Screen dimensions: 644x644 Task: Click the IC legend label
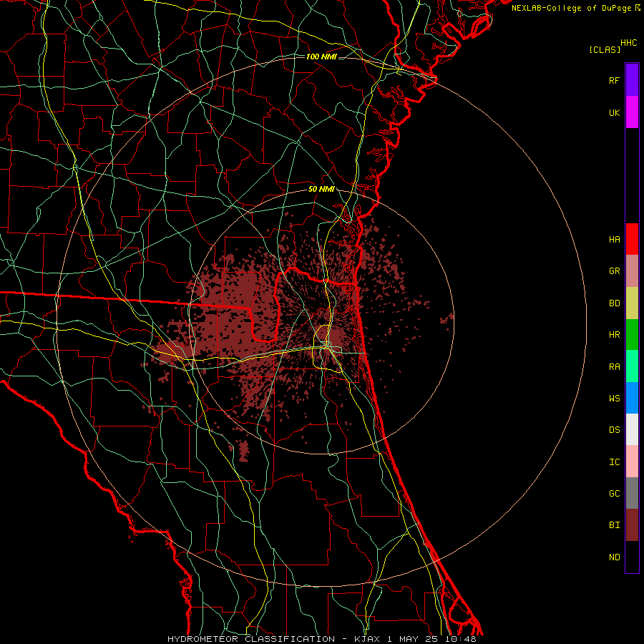(x=615, y=462)
